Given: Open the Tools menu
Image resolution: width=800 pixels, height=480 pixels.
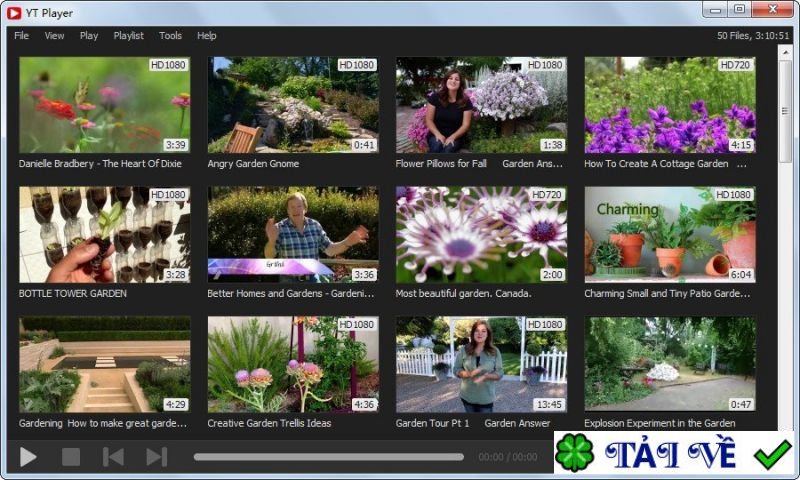Looking at the screenshot, I should 170,36.
